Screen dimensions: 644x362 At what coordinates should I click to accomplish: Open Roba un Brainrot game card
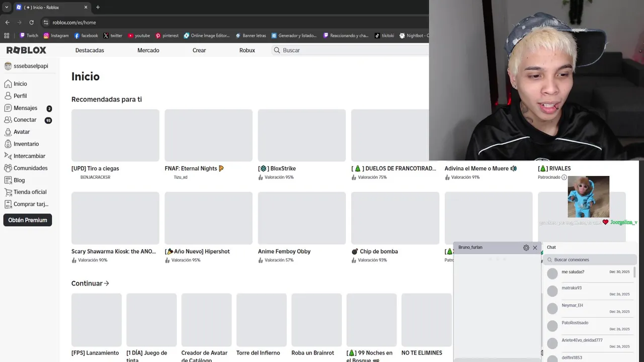(316, 326)
